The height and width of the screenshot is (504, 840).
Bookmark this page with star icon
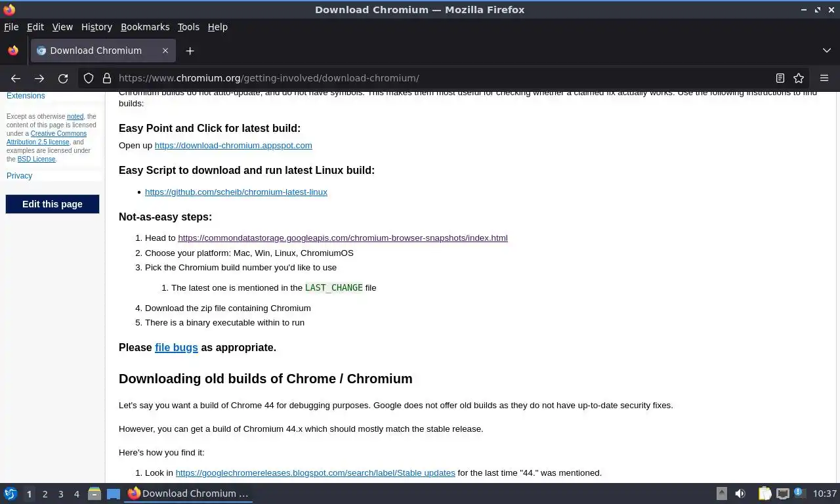coord(799,78)
